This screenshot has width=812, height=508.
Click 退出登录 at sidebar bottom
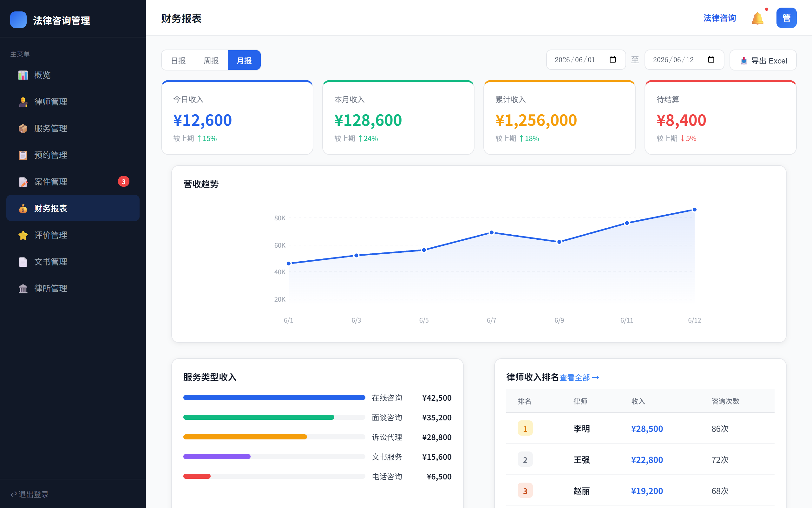pyautogui.click(x=29, y=494)
